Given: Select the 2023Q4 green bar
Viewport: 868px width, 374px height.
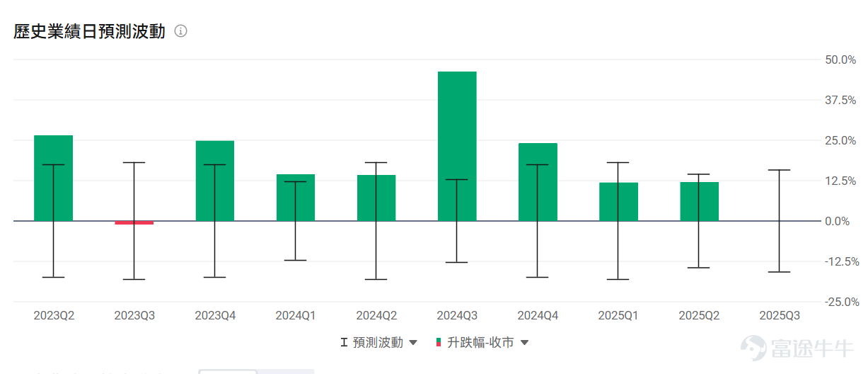Looking at the screenshot, I should click(x=215, y=181).
